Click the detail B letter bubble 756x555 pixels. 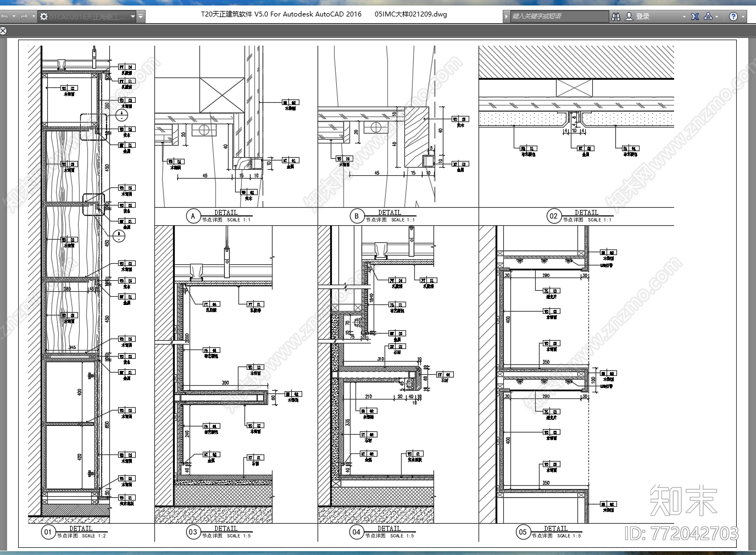click(356, 216)
